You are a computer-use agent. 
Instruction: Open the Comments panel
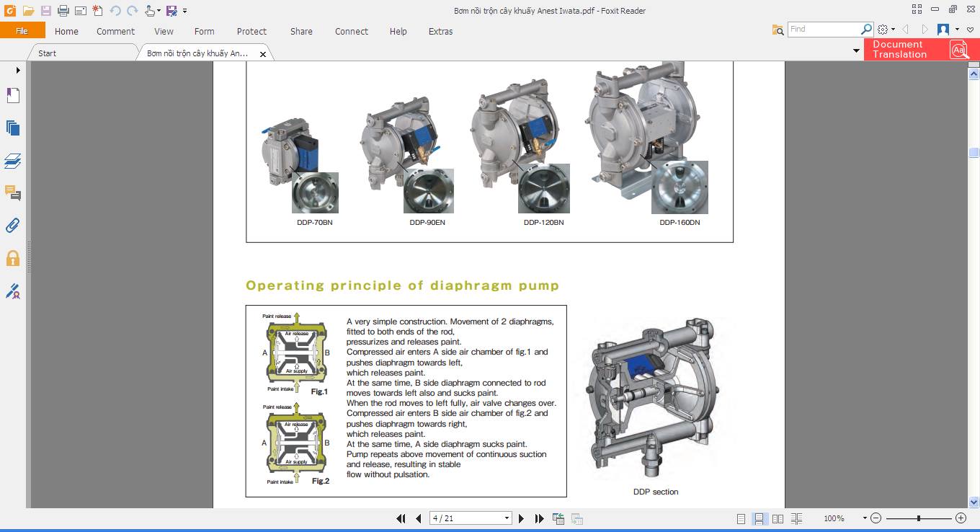(x=13, y=192)
